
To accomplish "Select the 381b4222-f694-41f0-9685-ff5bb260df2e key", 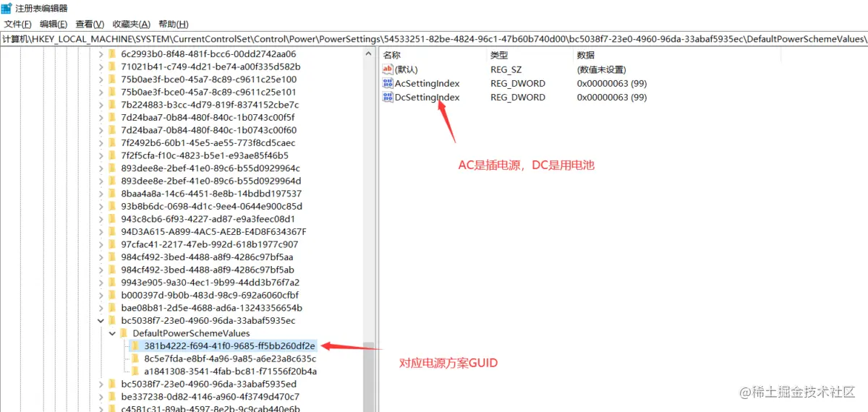I will coord(230,346).
